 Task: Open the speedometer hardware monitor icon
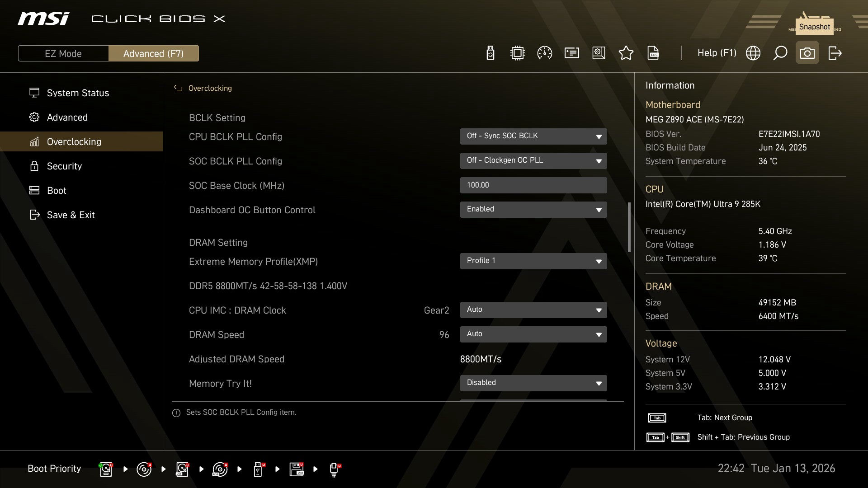tap(544, 53)
